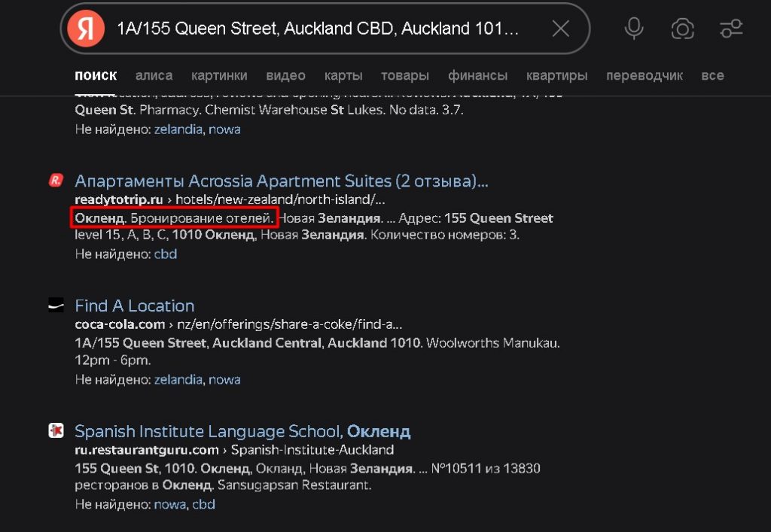The image size is (771, 532).
Task: Click inside the search query field
Action: (x=316, y=29)
